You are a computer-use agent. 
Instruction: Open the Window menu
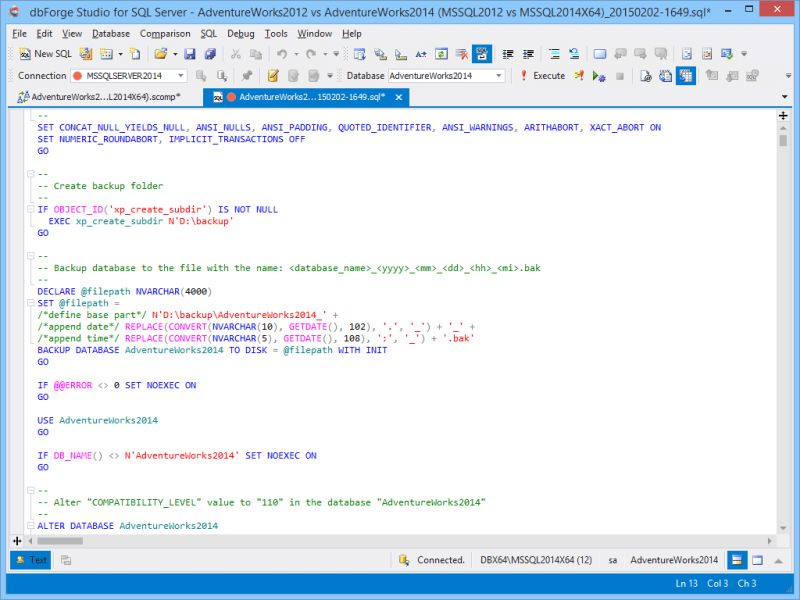click(315, 34)
